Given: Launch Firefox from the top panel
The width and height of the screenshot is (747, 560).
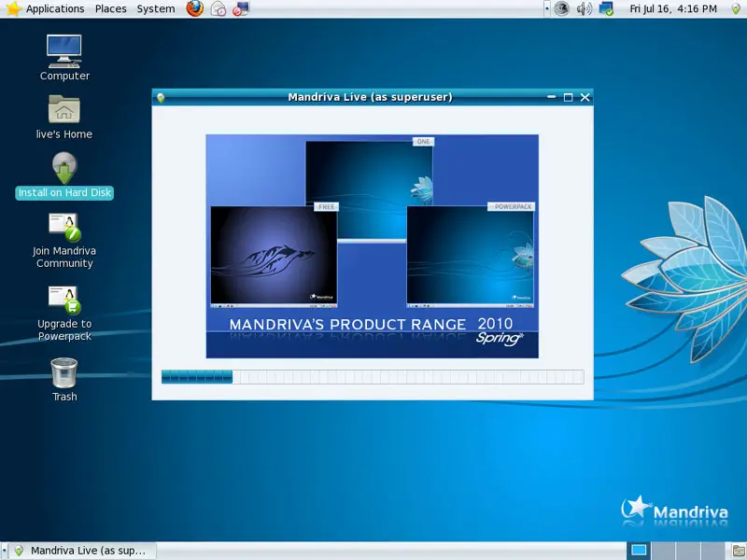Looking at the screenshot, I should 195,8.
